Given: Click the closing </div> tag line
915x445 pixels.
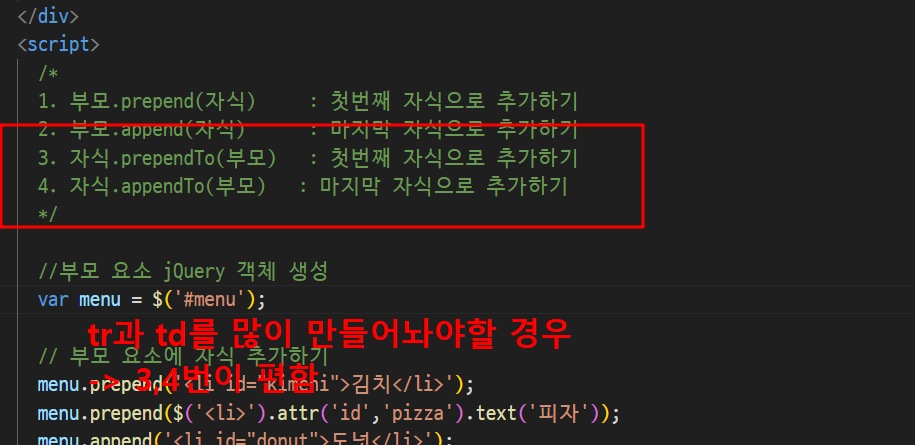Looking at the screenshot, I should click(48, 16).
